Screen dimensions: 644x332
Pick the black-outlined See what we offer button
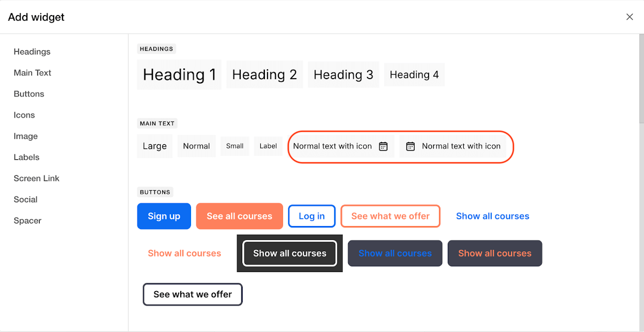point(193,294)
